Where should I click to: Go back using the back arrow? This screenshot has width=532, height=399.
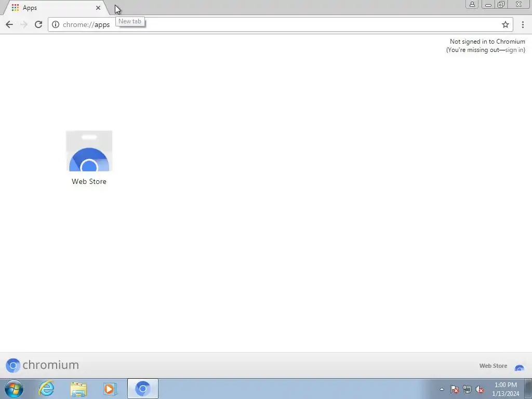[9, 24]
